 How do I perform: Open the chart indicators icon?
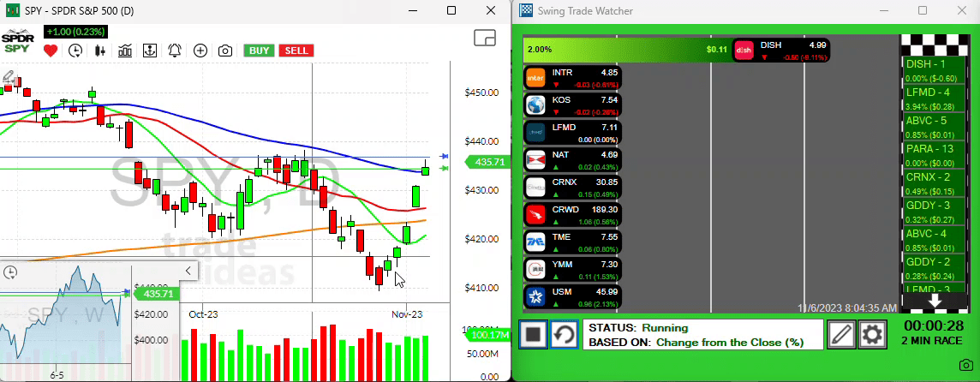(x=125, y=51)
